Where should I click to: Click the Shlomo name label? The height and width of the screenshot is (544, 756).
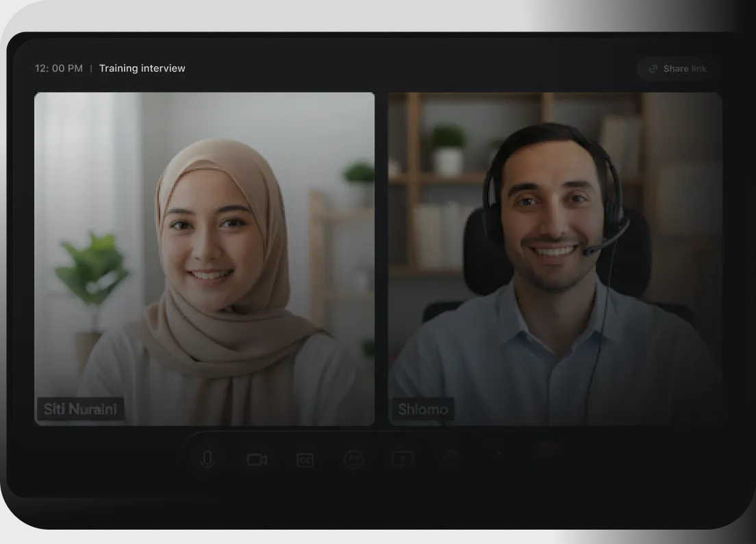point(423,409)
